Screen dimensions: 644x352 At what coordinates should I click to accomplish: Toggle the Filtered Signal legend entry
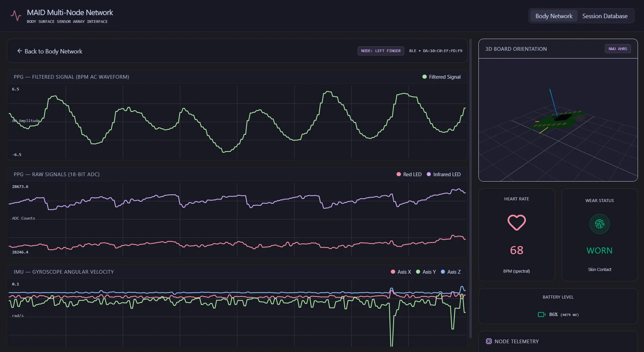pyautogui.click(x=441, y=77)
